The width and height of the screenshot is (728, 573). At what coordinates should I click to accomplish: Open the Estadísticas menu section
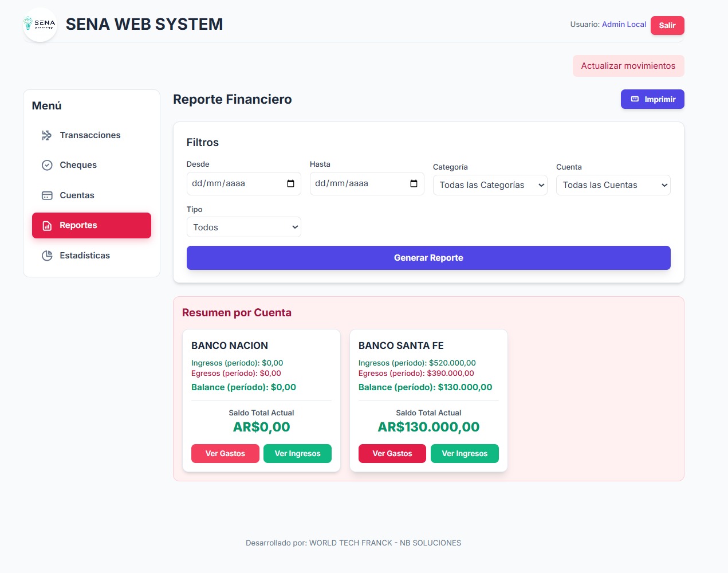click(85, 256)
